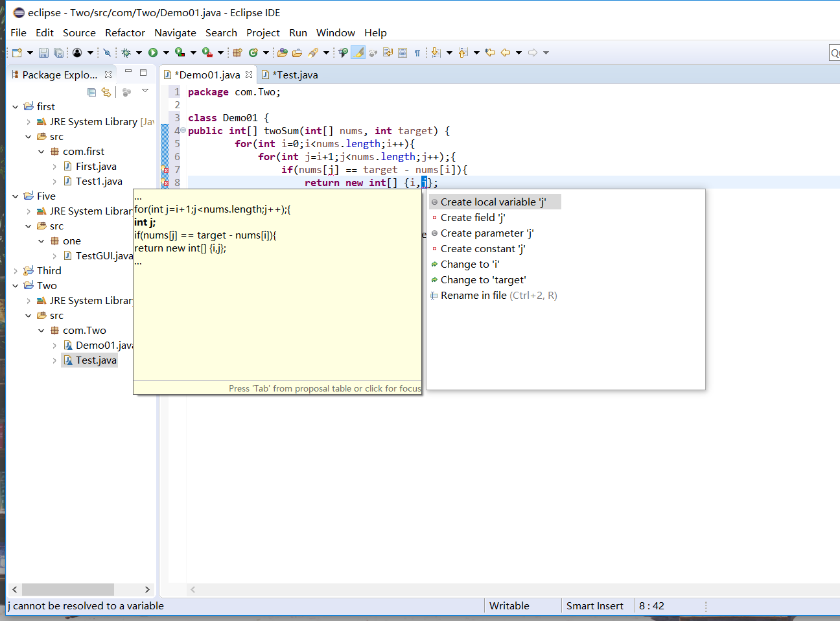Click the New Java Package icon
840x621 pixels.
coord(237,53)
